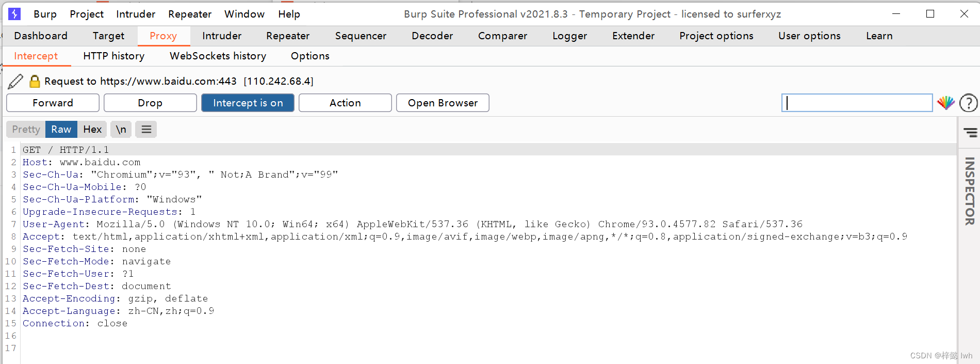Switch to the Hex view
This screenshot has width=980, height=364.
[92, 129]
